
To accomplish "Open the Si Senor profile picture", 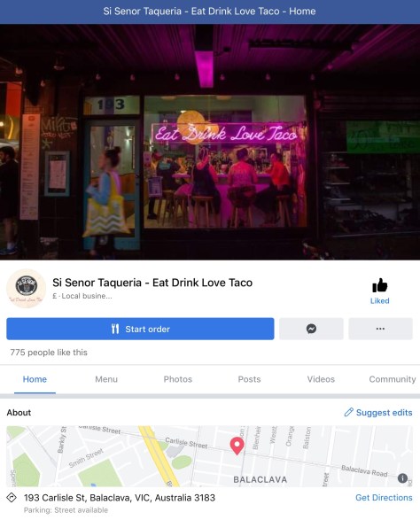I will (x=27, y=288).
